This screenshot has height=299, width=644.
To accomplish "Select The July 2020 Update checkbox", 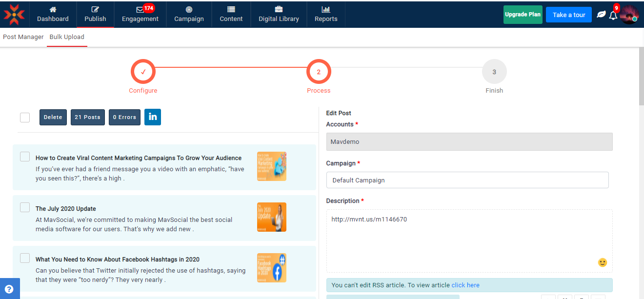I will click(25, 207).
